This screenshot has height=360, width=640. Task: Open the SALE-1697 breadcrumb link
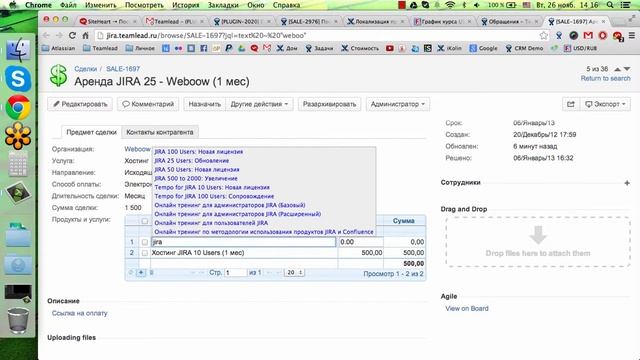123,69
